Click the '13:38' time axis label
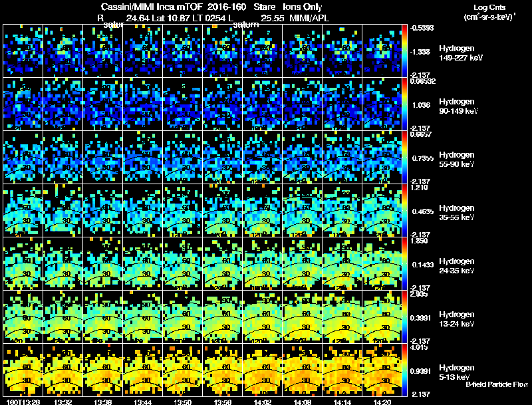 [x=103, y=402]
